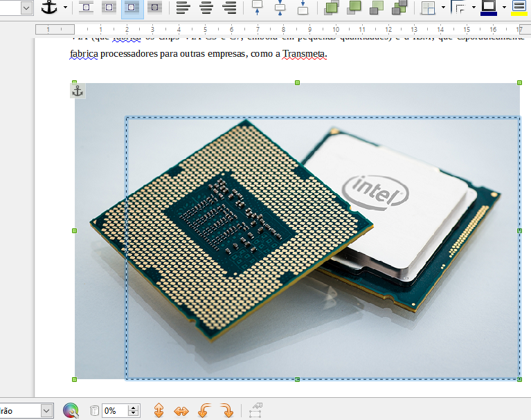Open the Border Color dropdown arrow
Viewport: 531px width, 420px height.
click(504, 7)
